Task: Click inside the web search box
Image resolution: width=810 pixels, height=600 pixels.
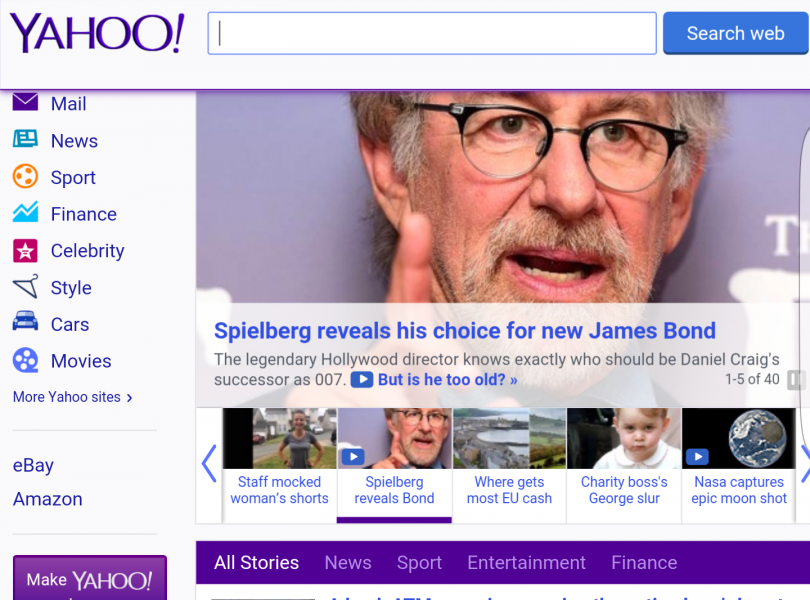Action: coord(432,34)
